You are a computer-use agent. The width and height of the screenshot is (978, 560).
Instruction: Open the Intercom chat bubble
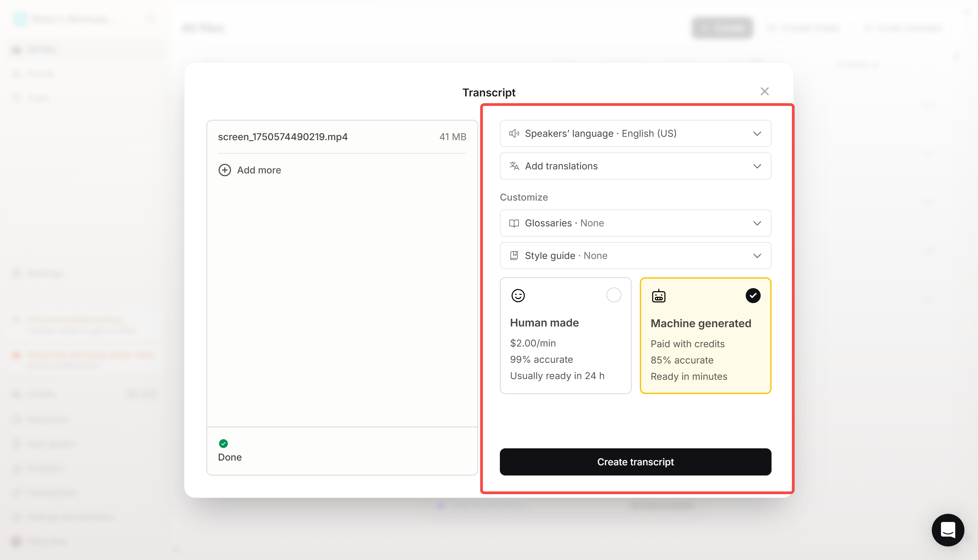coord(948,530)
